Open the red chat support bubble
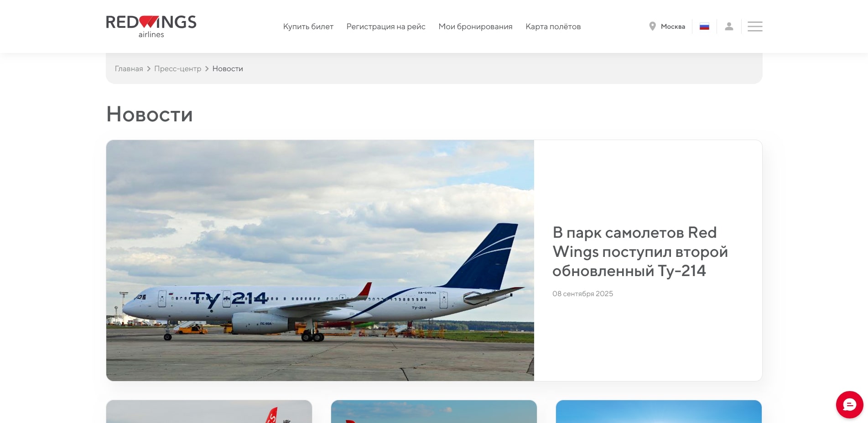 pyautogui.click(x=849, y=404)
